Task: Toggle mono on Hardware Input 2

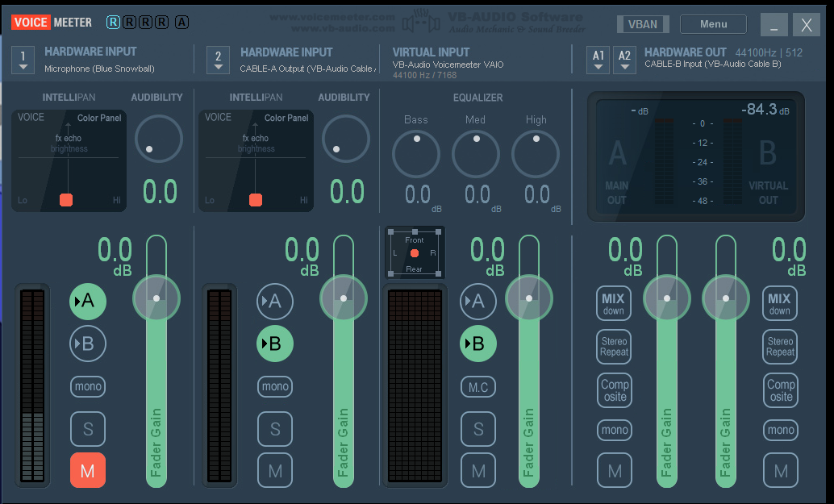Action: click(x=275, y=386)
